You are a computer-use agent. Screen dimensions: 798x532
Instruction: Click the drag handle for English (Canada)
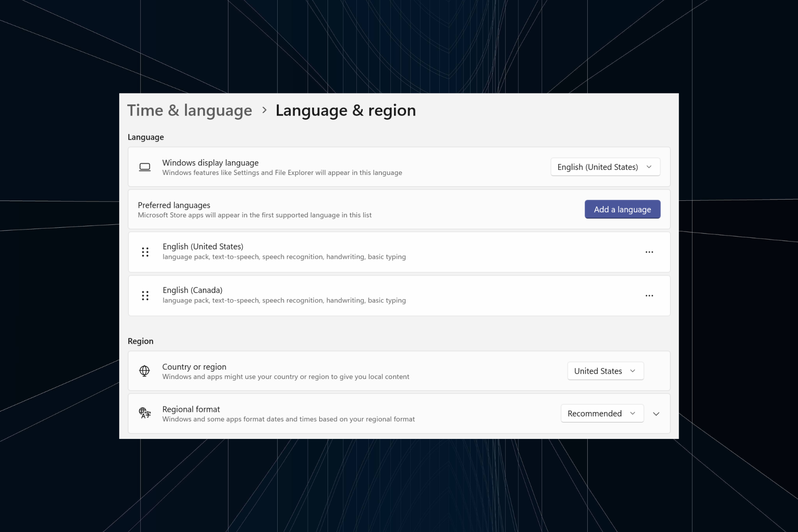[145, 295]
